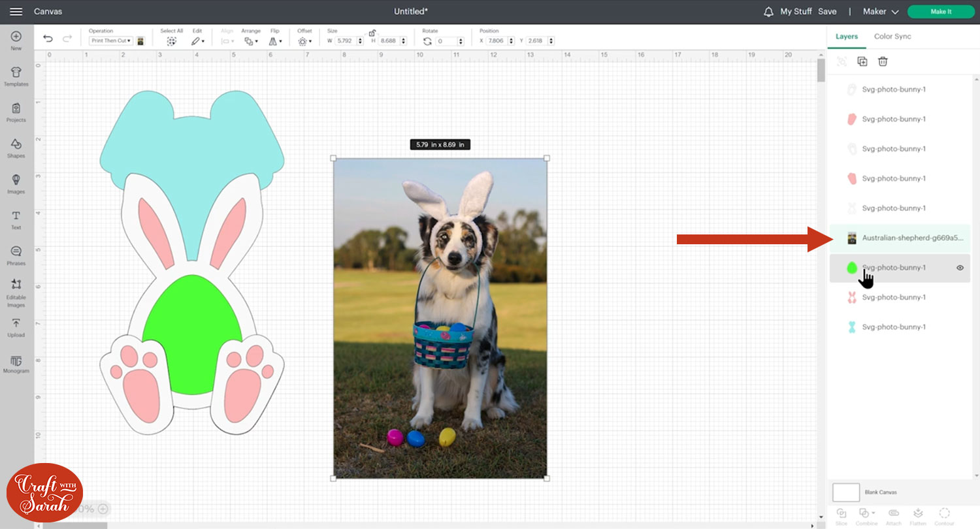
Task: Open the notifications bell
Action: (x=768, y=12)
